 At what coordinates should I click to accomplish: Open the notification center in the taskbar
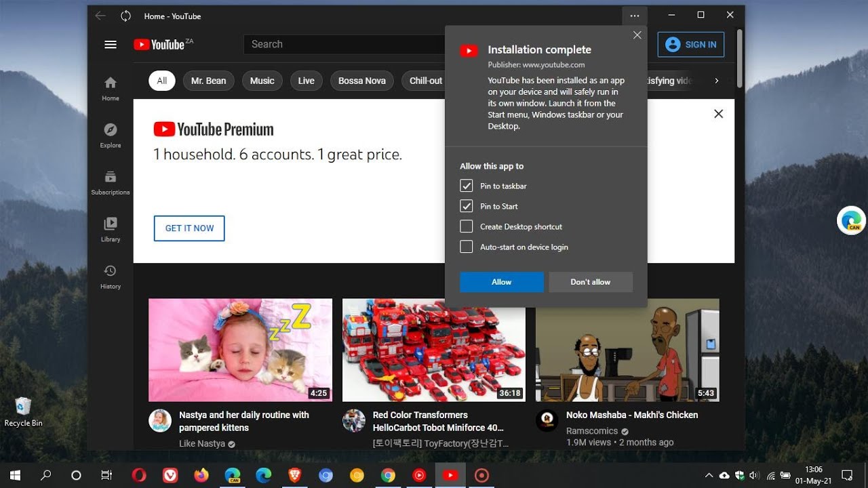pos(847,475)
